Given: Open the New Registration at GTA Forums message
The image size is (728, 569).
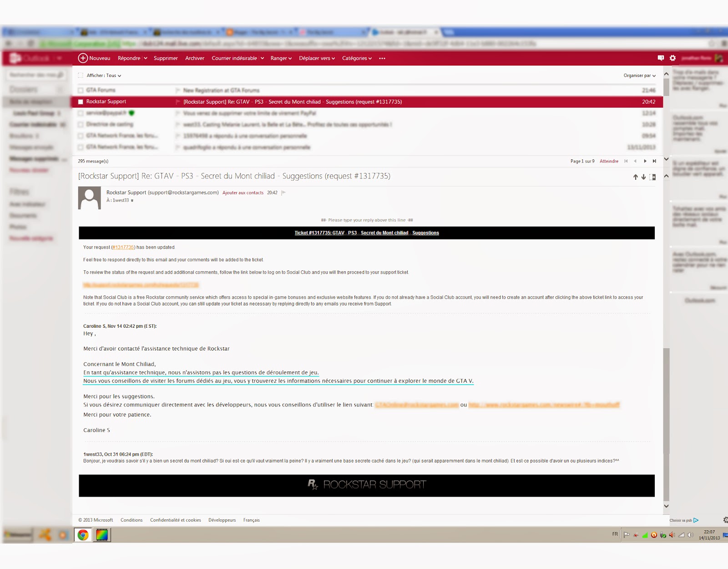Looking at the screenshot, I should (x=221, y=90).
